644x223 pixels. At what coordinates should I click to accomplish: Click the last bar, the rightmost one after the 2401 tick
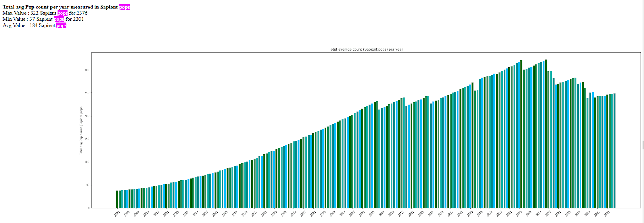615,151
